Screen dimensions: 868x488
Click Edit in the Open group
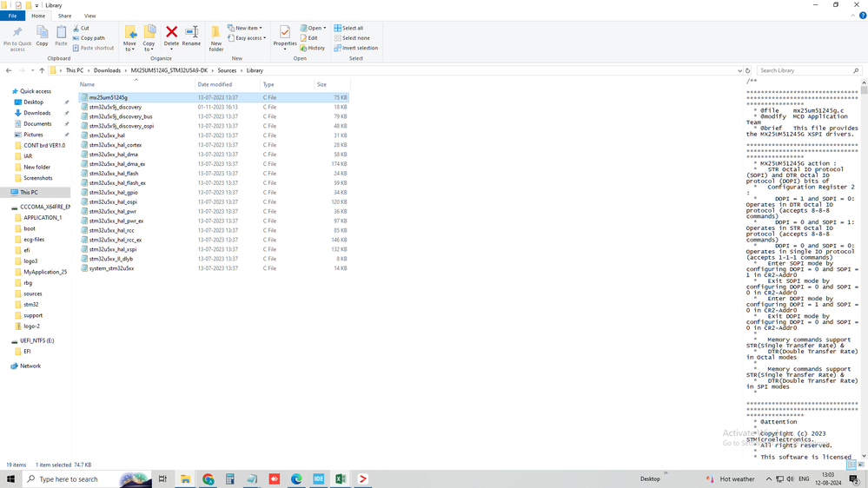309,38
